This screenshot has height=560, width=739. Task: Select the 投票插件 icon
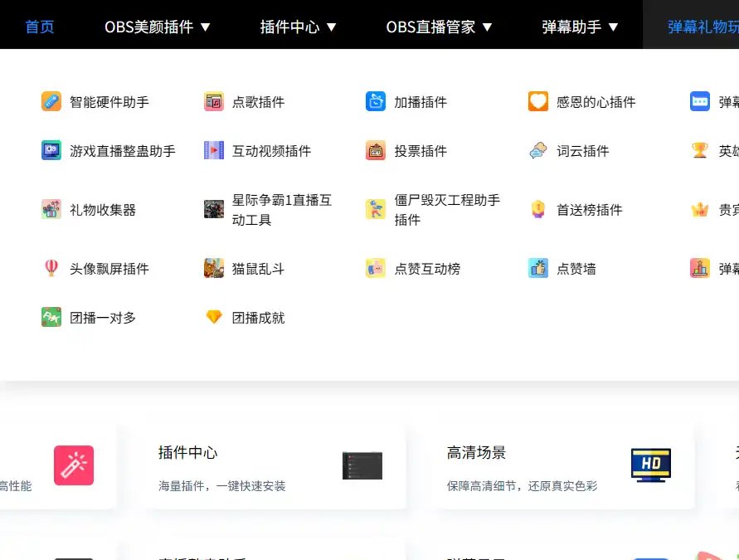click(376, 150)
